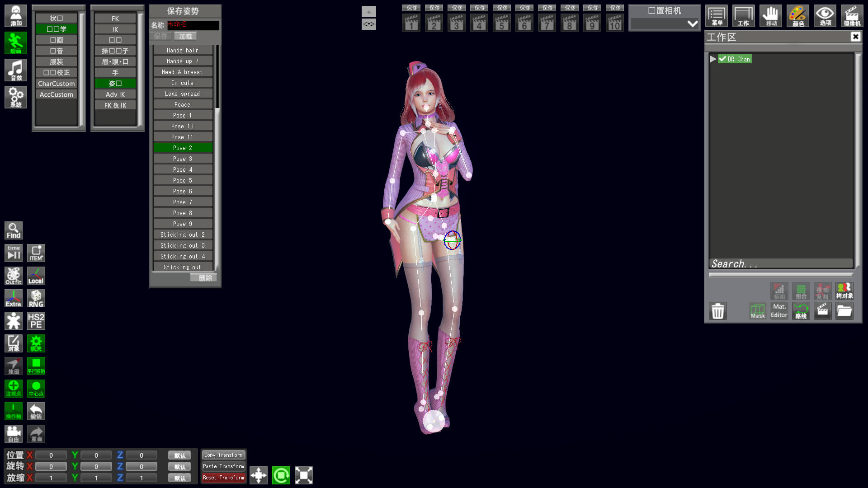Open the CharCustom menu item
The image size is (868, 488).
[57, 84]
